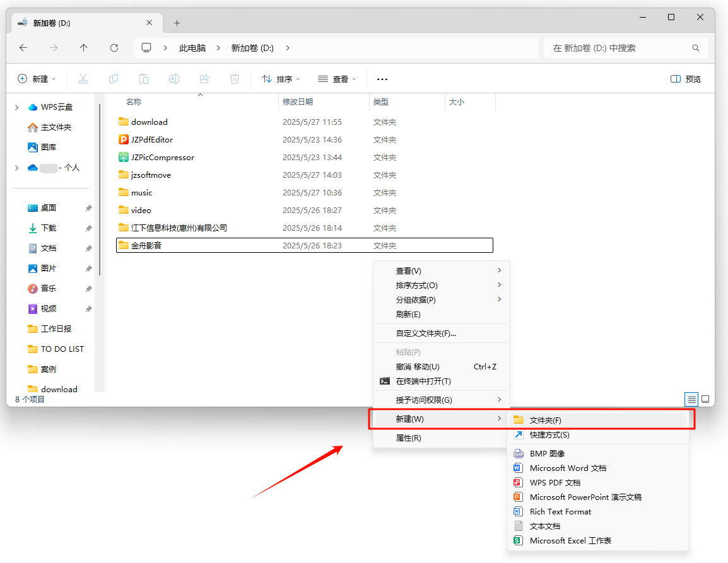
Task: Click the sidebar vertical scrollbar
Action: point(100,189)
